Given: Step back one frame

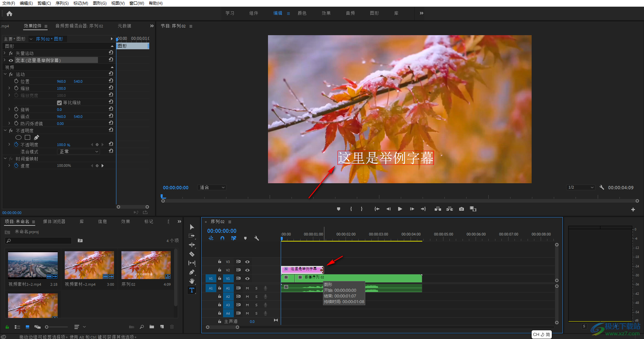Looking at the screenshot, I should pyautogui.click(x=388, y=209).
